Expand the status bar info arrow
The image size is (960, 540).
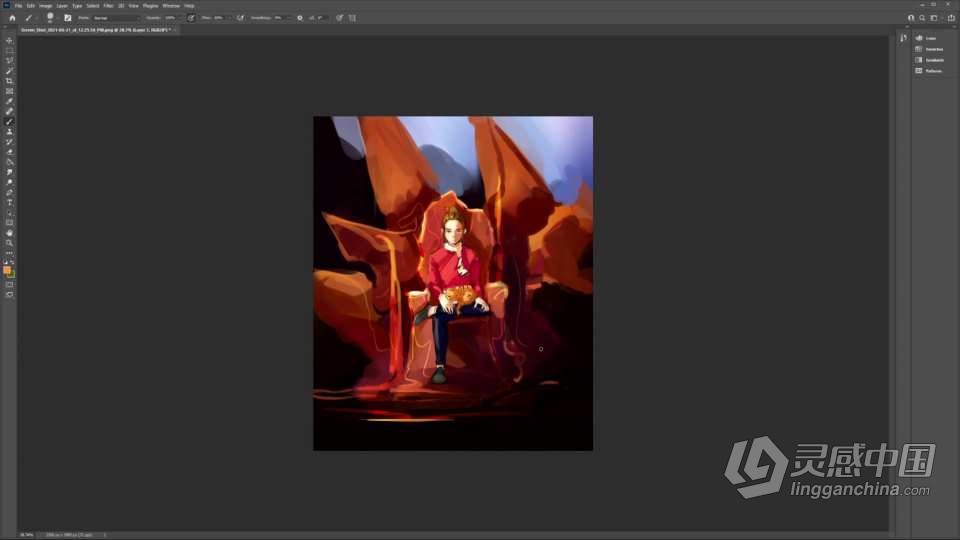(105, 535)
